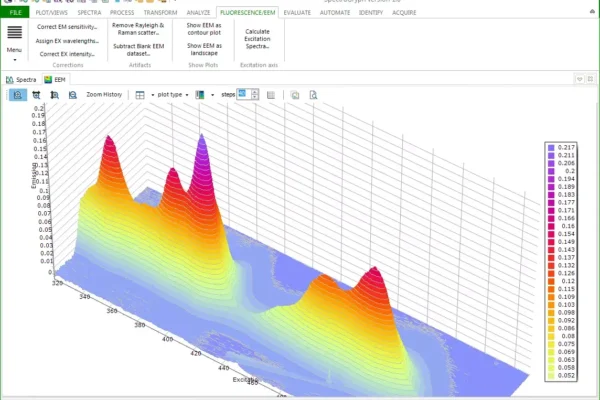Click the copy plot icon
Image resolution: width=600 pixels, height=400 pixels.
click(x=295, y=94)
